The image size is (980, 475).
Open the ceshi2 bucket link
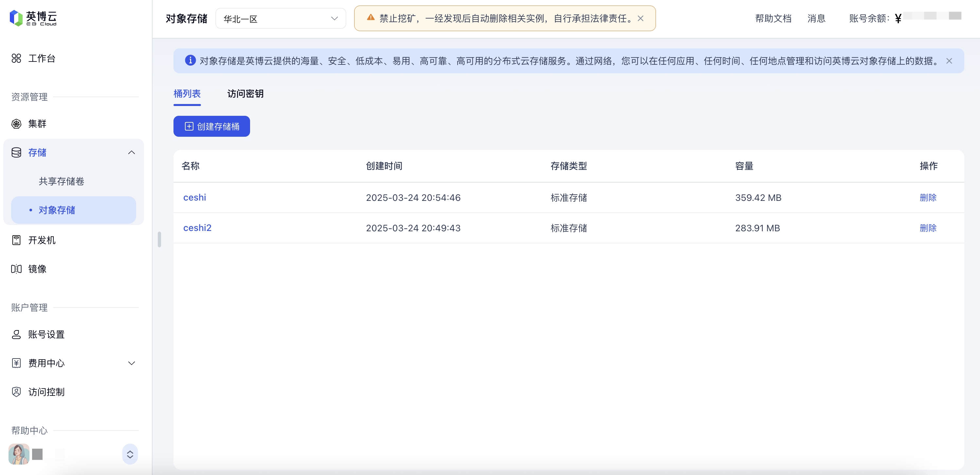pos(197,228)
